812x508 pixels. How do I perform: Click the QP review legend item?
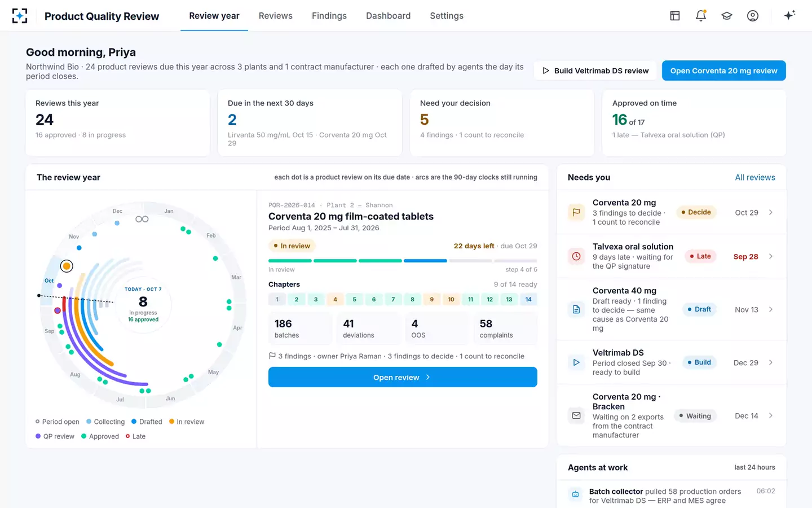(55, 436)
